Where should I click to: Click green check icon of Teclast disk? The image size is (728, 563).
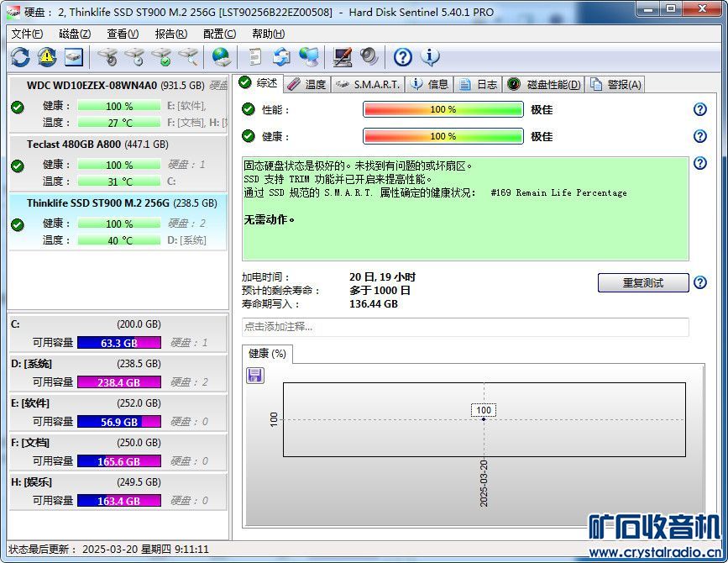[18, 166]
